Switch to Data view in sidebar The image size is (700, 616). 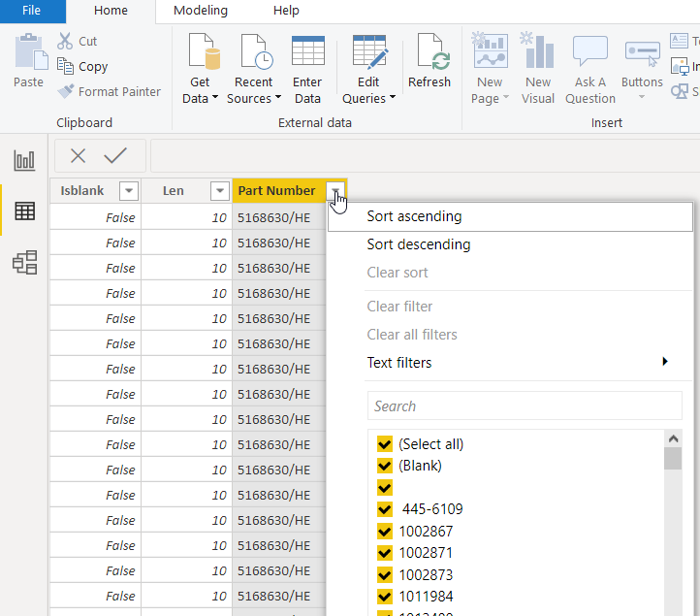[24, 211]
